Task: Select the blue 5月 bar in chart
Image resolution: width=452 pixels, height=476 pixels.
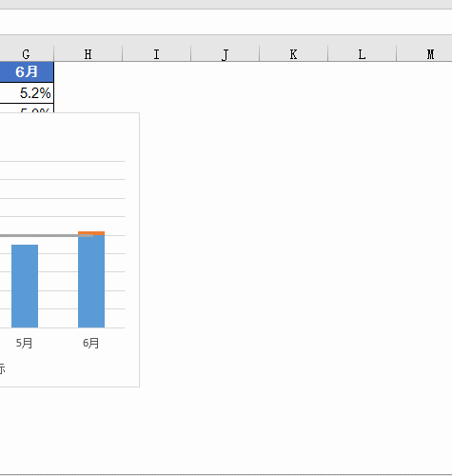Action: click(x=25, y=286)
